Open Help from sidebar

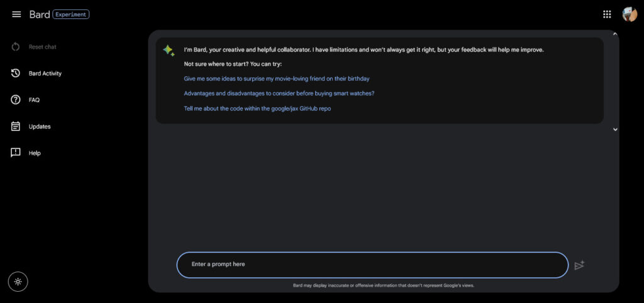[x=35, y=153]
